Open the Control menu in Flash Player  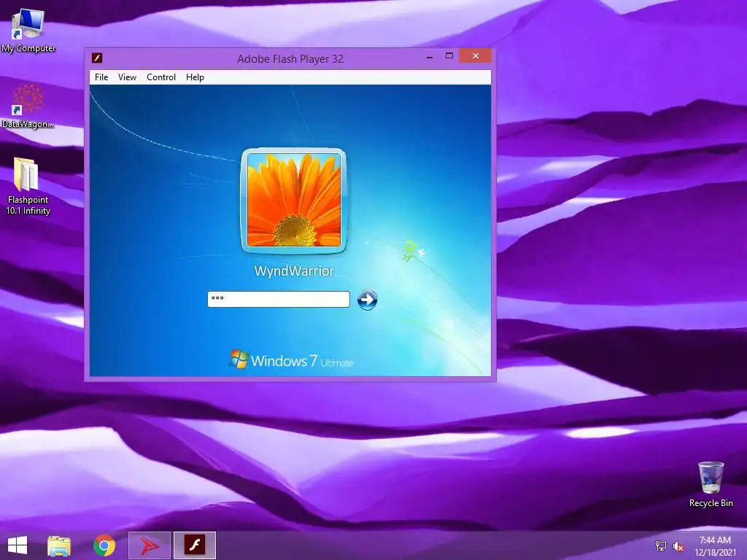pyautogui.click(x=161, y=77)
